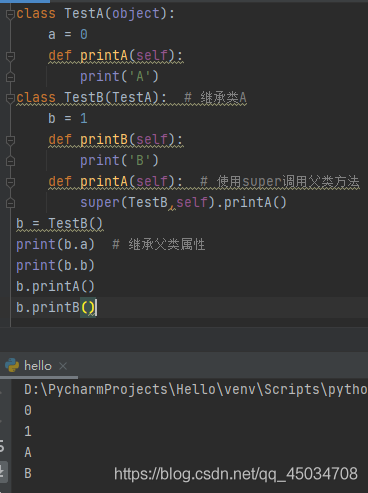Click the blog.csdn.net watermark link
The width and height of the screenshot is (368, 493).
point(236,473)
